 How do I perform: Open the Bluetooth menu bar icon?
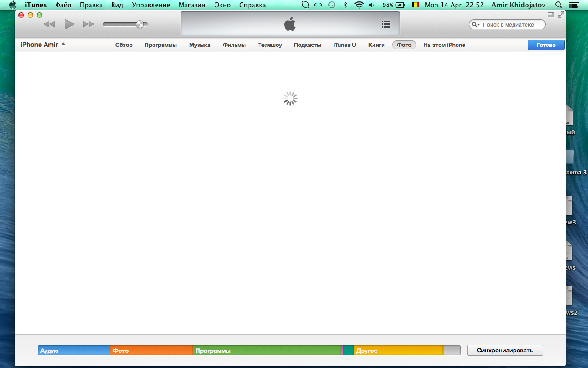(345, 5)
